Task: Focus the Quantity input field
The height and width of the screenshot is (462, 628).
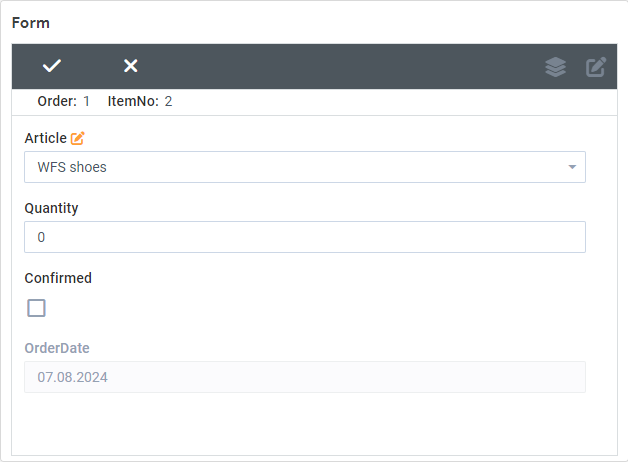Action: click(305, 237)
